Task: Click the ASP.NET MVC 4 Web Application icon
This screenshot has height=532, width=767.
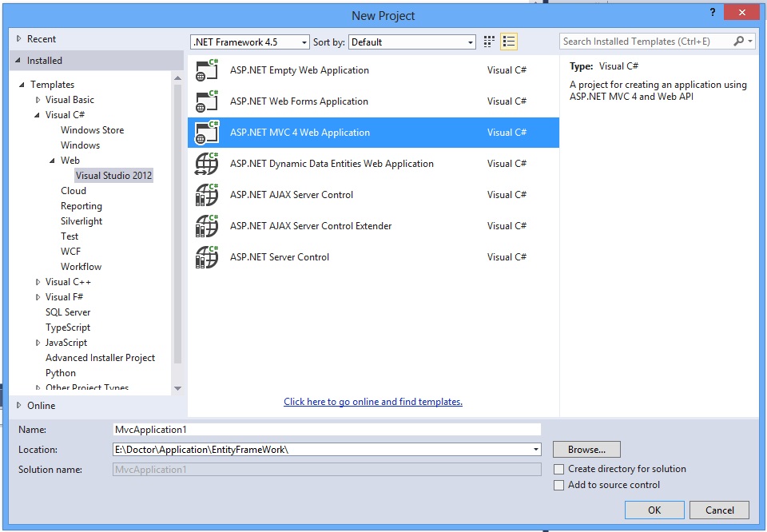Action: [206, 133]
